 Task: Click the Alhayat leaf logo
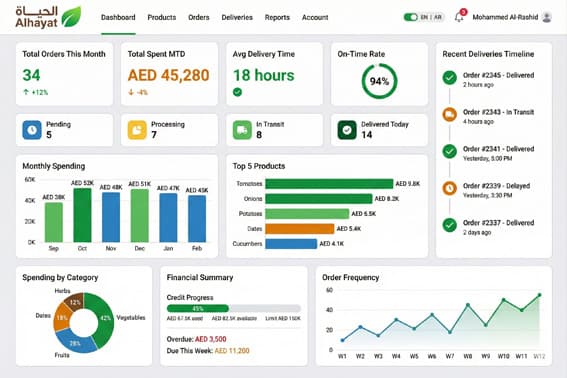click(71, 17)
